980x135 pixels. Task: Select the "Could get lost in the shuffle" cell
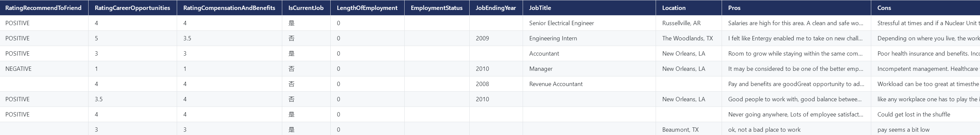[913, 114]
